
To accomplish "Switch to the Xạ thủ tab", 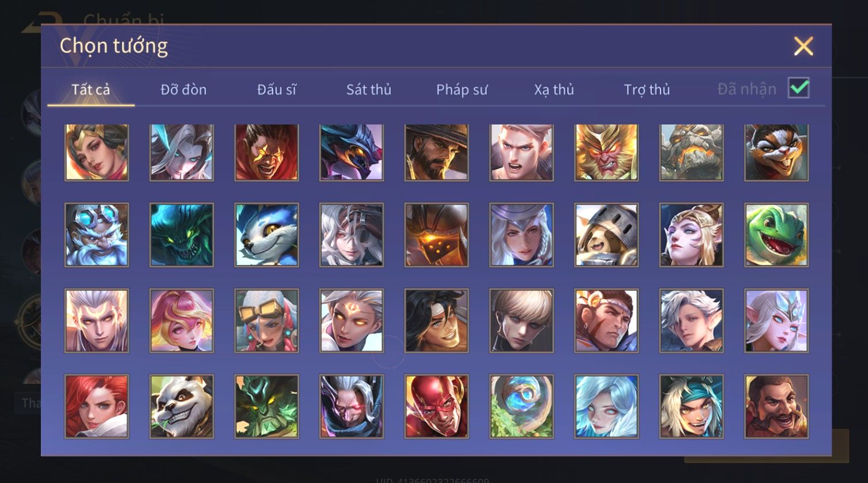I will coord(554,90).
